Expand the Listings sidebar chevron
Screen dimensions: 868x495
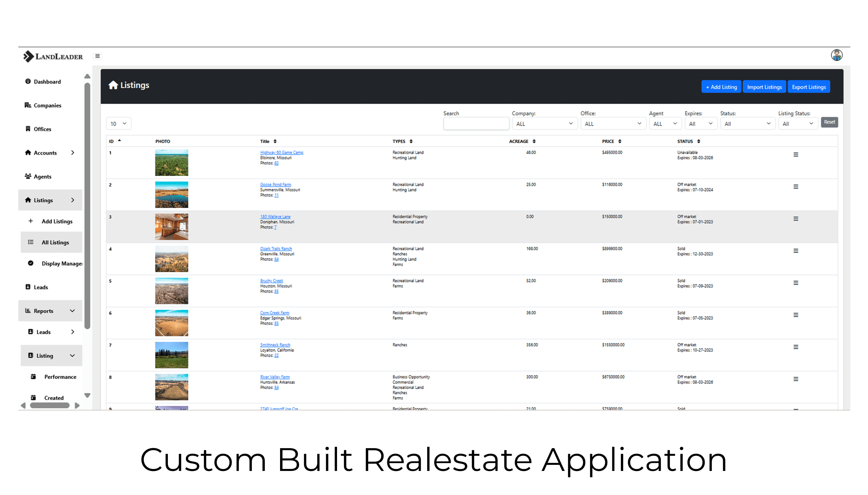pyautogui.click(x=73, y=200)
